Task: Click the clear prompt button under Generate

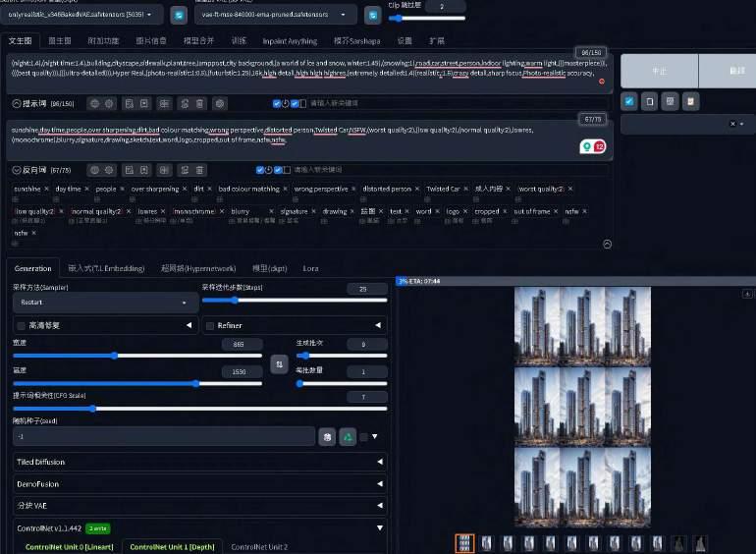Action: (x=649, y=102)
